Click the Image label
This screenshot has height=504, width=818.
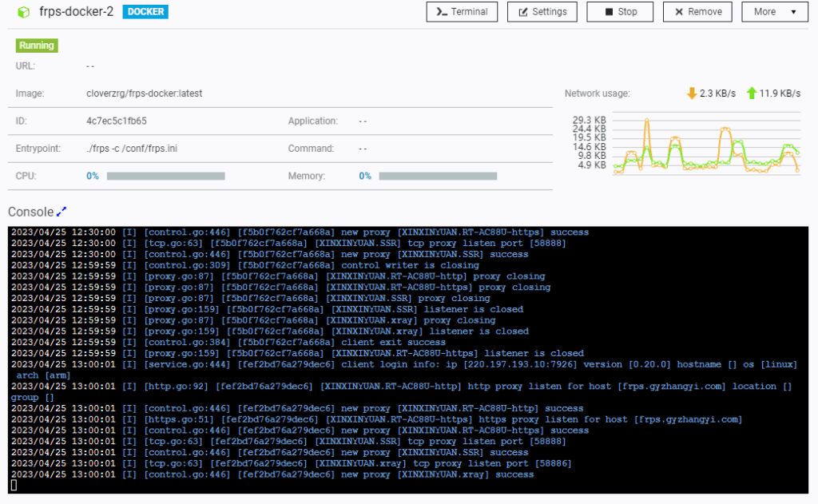click(x=30, y=93)
